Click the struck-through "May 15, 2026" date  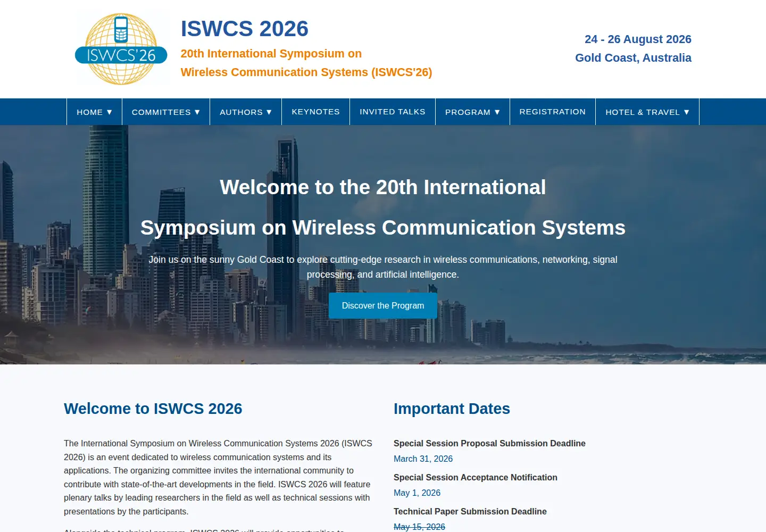pyautogui.click(x=419, y=527)
